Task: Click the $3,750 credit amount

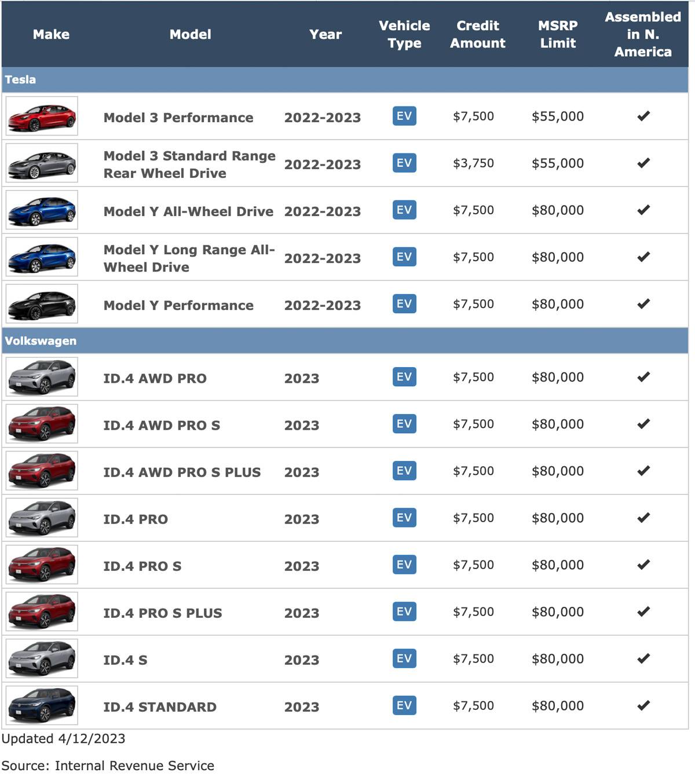Action: tap(473, 163)
